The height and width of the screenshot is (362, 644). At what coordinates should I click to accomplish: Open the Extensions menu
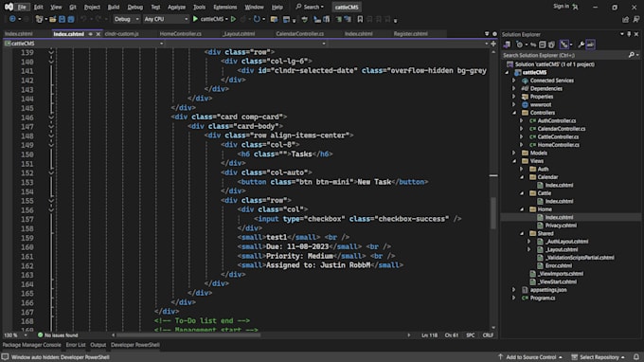click(x=225, y=7)
